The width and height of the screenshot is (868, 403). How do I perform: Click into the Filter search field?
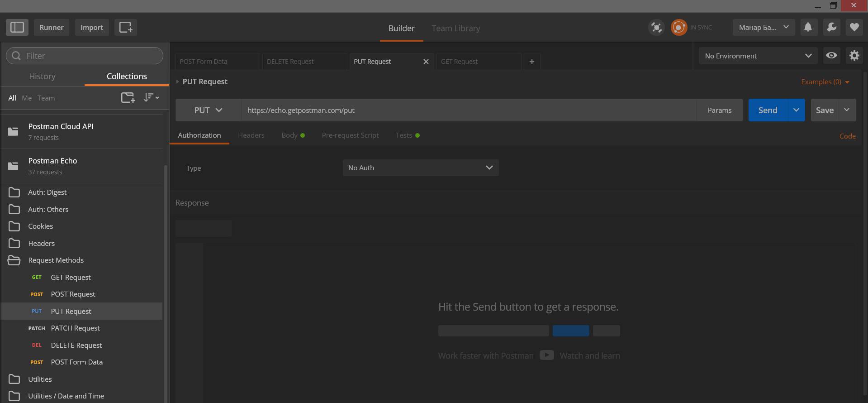click(x=85, y=56)
